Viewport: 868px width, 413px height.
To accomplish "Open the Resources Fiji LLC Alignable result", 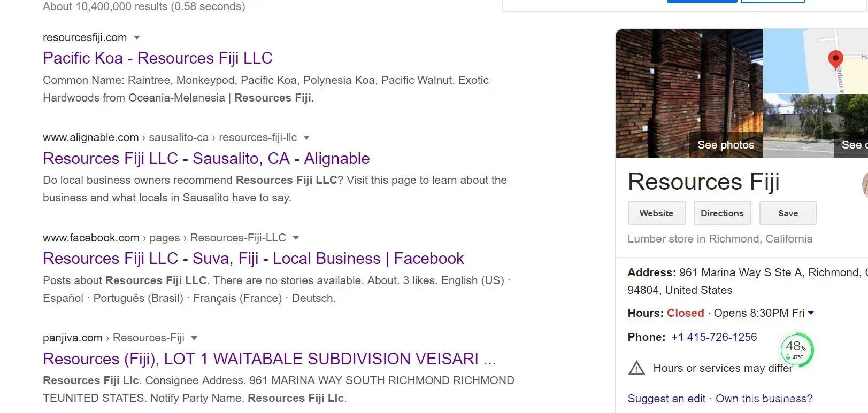I will click(x=206, y=158).
